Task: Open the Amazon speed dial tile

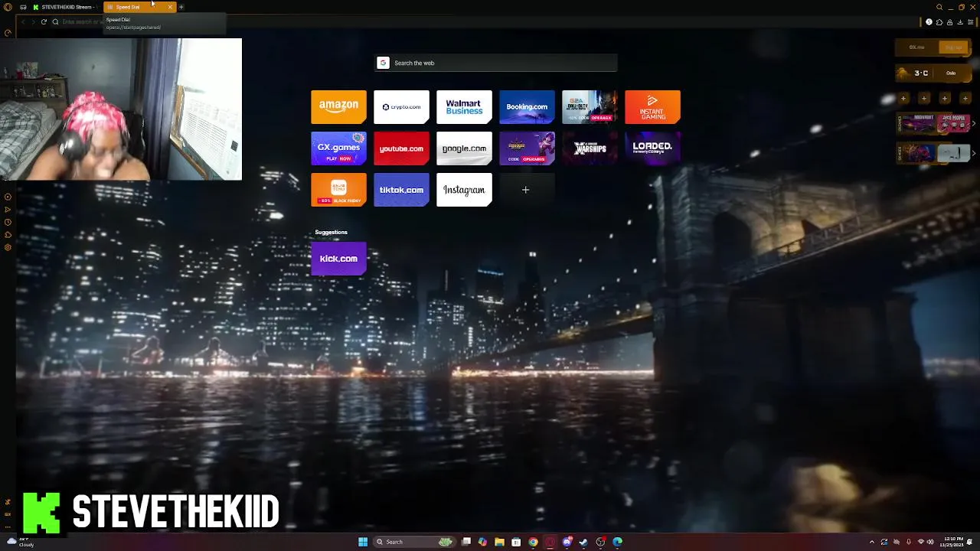Action: point(338,107)
